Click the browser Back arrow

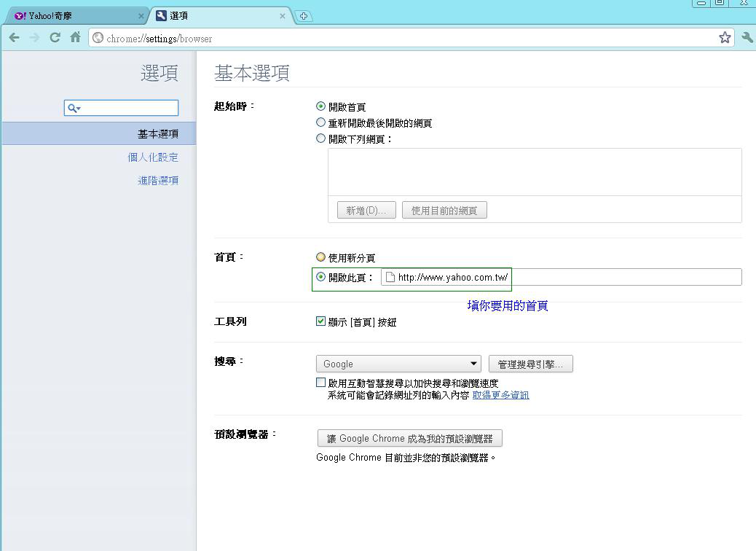click(x=15, y=38)
